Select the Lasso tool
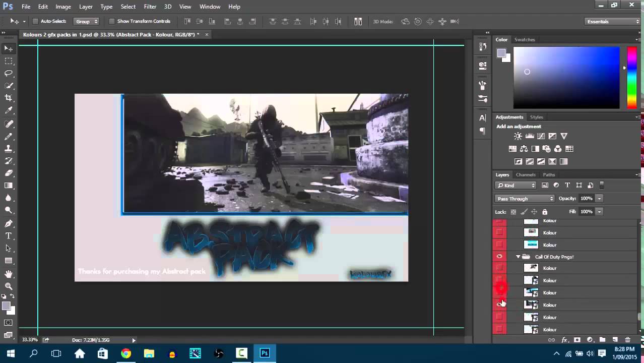Viewport: 644px width, 363px height. [9, 73]
